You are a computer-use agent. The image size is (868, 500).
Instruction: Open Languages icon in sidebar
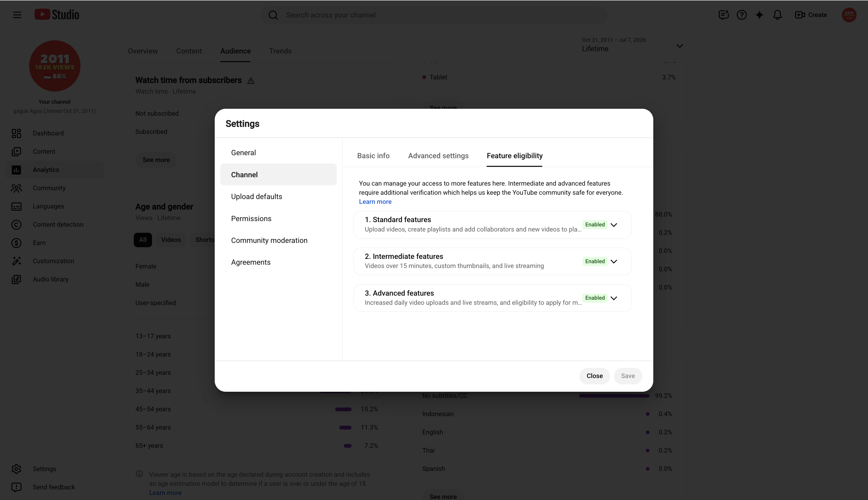point(16,206)
